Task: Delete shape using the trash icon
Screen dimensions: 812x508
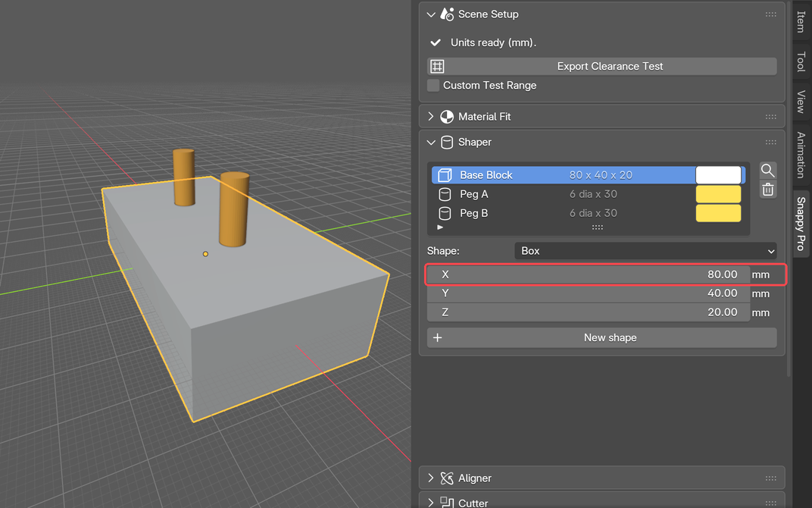Action: 767,190
